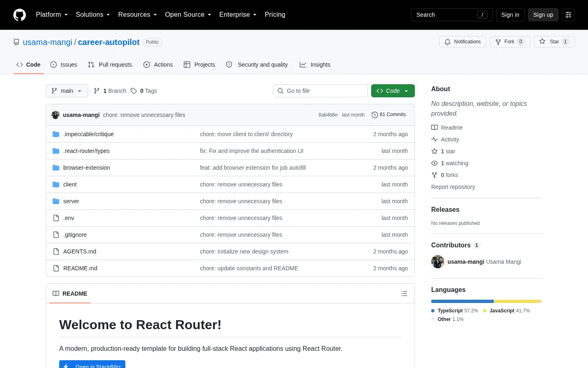Open the Projects tab

[199, 65]
